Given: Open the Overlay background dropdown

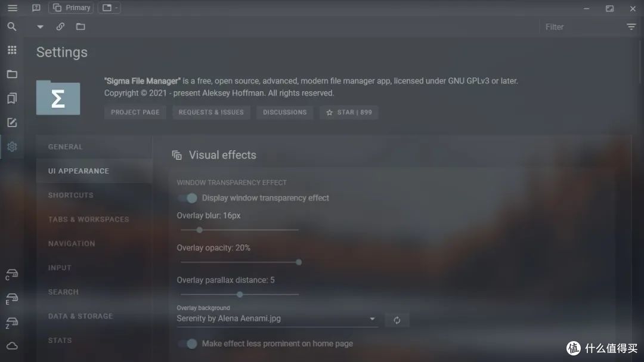Looking at the screenshot, I should 277,318.
